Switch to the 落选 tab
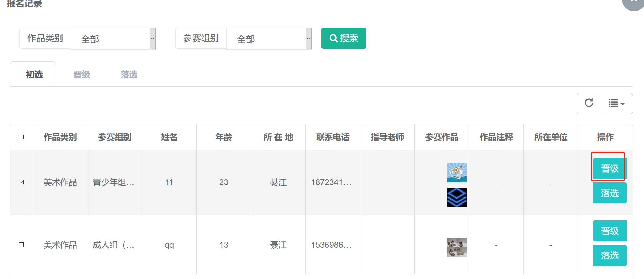Screen dimensions: 644x279 pos(129,74)
